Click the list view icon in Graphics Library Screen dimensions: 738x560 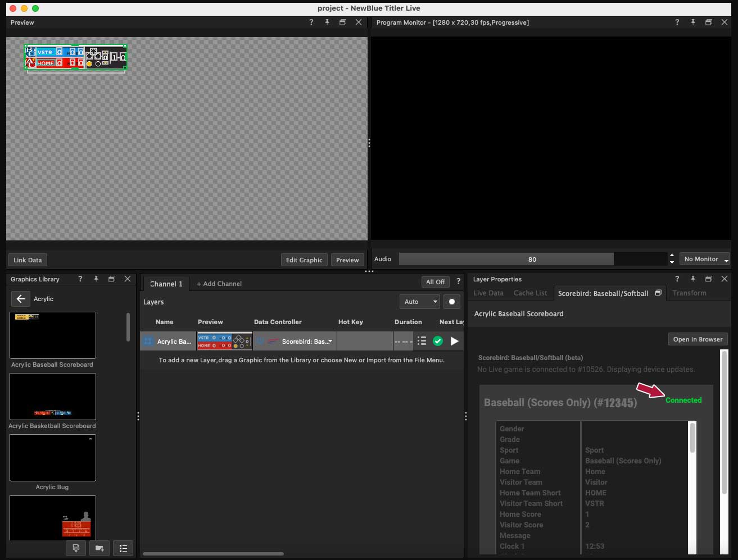[x=123, y=548]
